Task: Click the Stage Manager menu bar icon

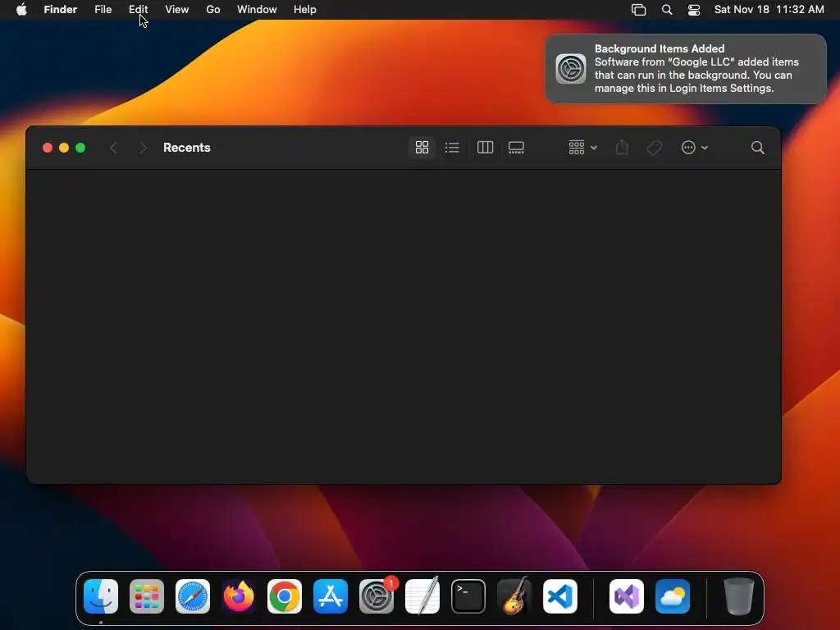Action: point(638,9)
